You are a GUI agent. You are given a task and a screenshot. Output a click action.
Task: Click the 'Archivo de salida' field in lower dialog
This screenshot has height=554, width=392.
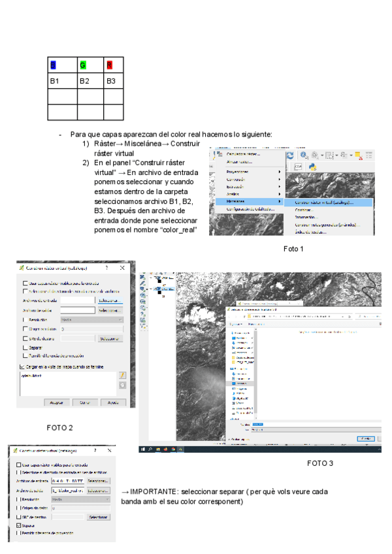(68, 491)
